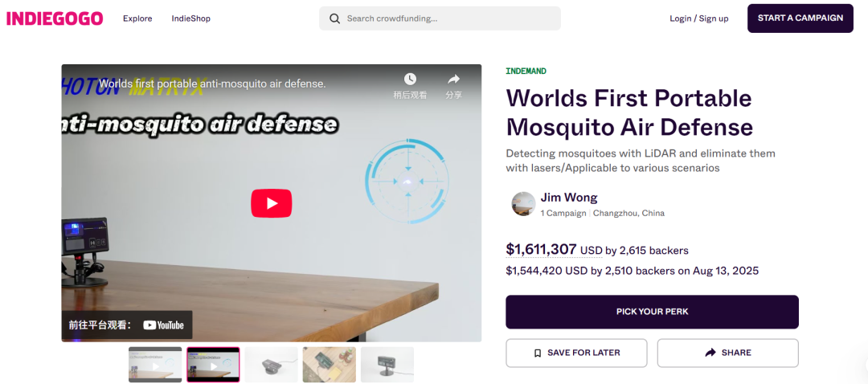Click the video title text overlay
The width and height of the screenshot is (868, 384).
[212, 84]
